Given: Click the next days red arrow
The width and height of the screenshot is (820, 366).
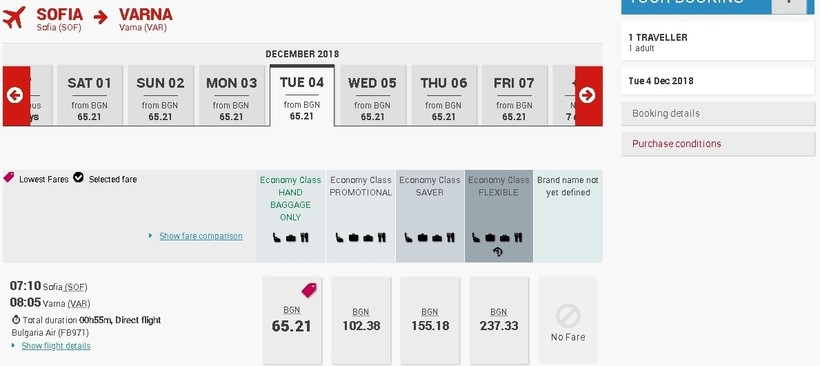Looking at the screenshot, I should pos(588,96).
